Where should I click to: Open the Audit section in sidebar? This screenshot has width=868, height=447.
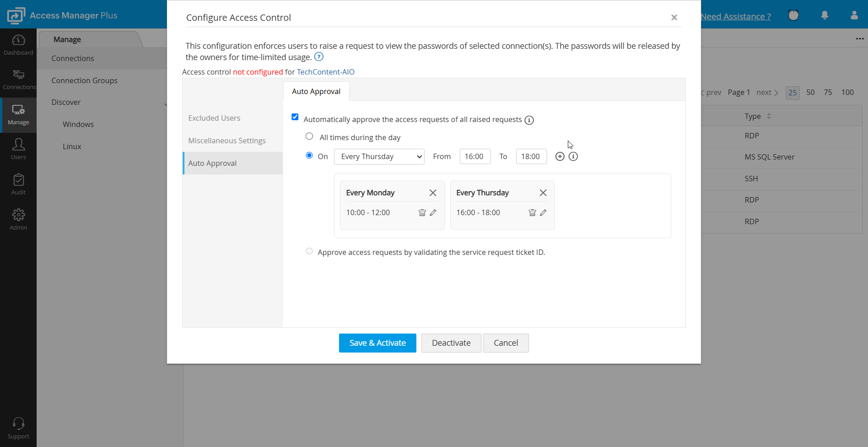click(x=18, y=184)
